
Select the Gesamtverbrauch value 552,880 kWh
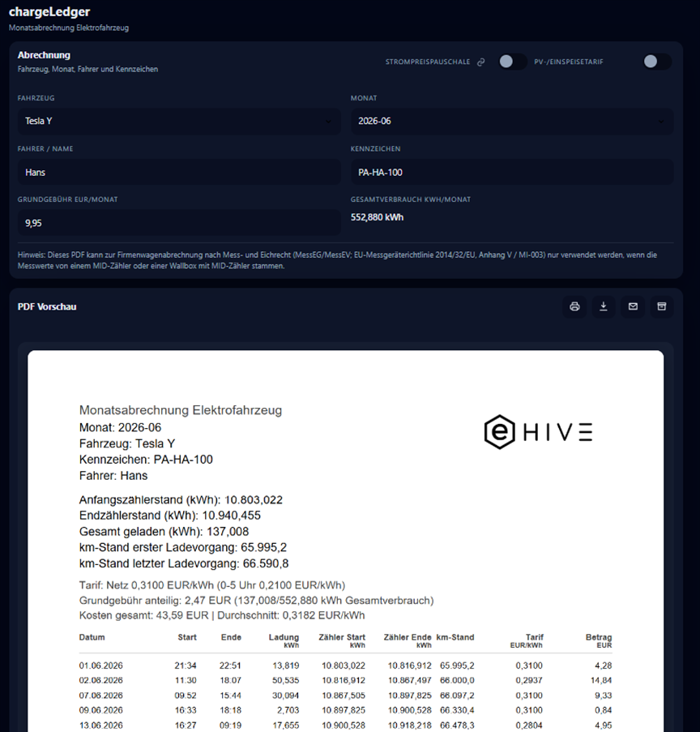pos(377,217)
